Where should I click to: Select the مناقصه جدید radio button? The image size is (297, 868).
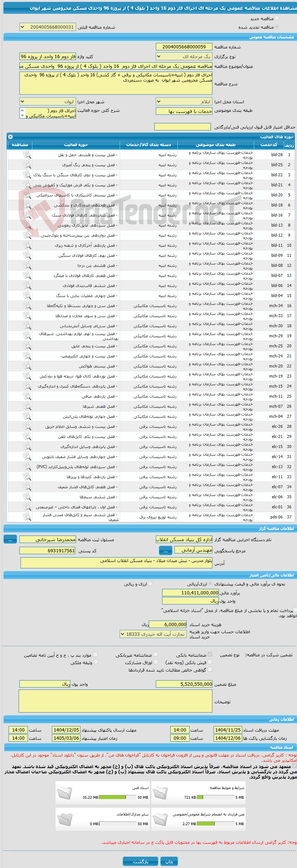pos(277,18)
